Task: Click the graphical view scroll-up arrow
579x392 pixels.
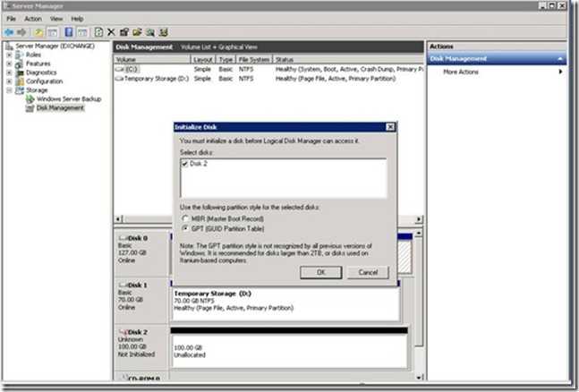Action: pyautogui.click(x=419, y=233)
